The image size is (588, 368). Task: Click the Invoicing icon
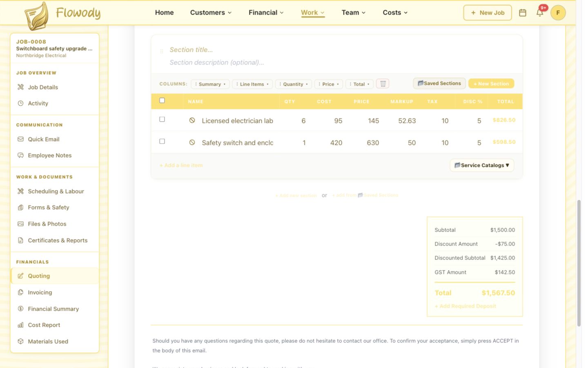(20, 292)
